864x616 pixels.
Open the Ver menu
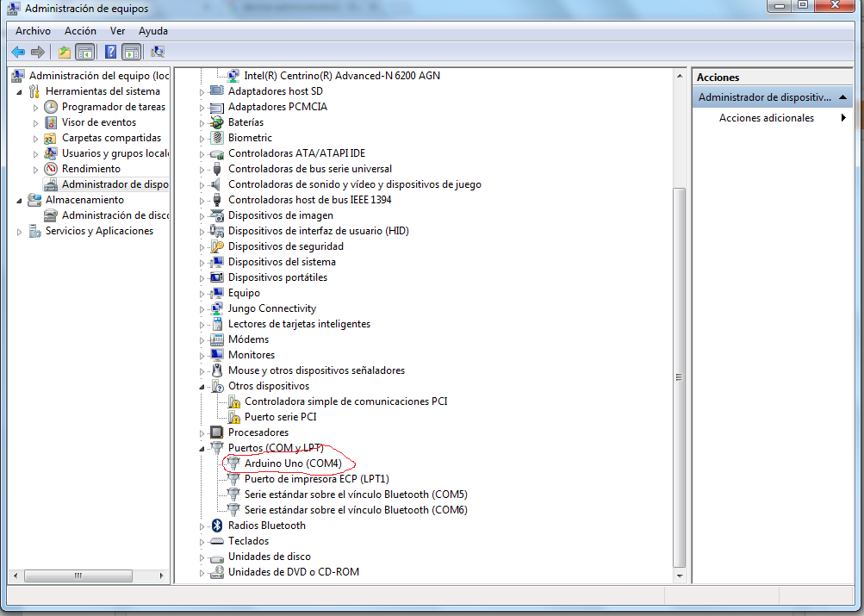point(117,31)
